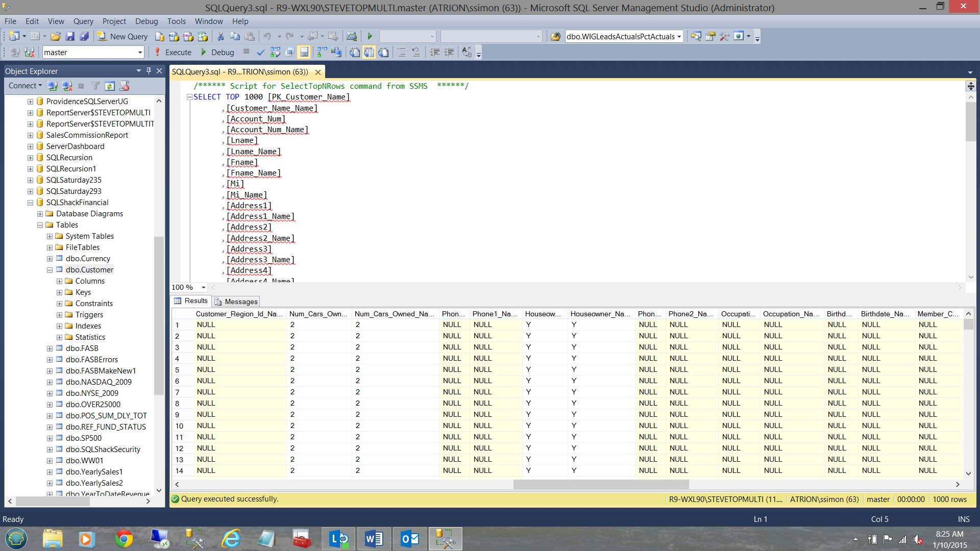
Task: Expand the dbo.FASB table node
Action: coord(50,348)
